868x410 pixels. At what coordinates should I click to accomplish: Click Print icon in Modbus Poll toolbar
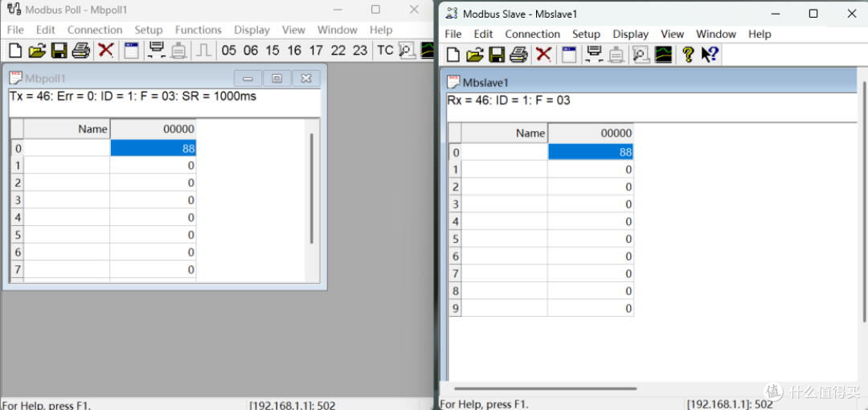coord(81,51)
